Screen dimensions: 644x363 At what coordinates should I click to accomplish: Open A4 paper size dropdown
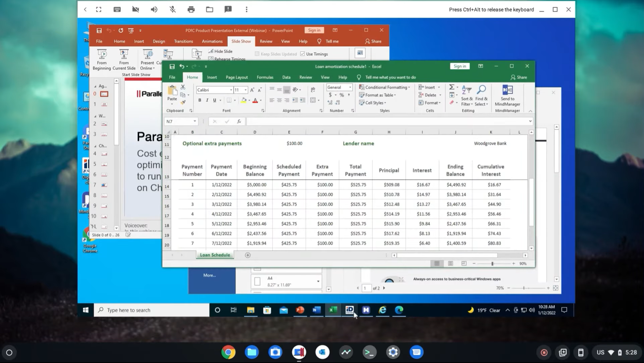[x=318, y=282]
